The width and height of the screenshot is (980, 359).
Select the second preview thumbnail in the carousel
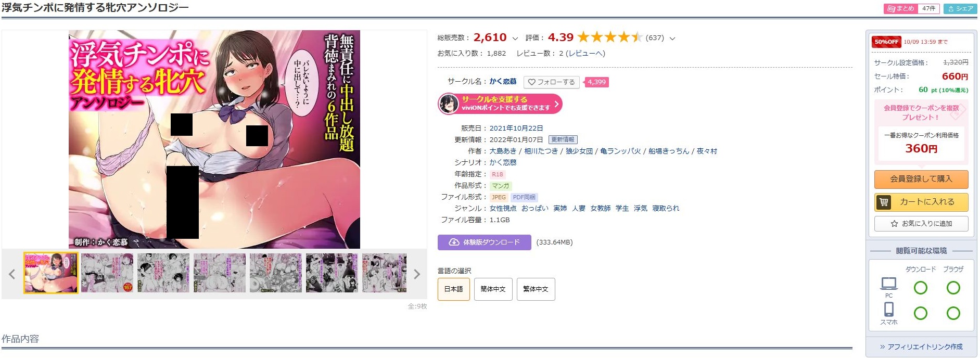click(107, 273)
